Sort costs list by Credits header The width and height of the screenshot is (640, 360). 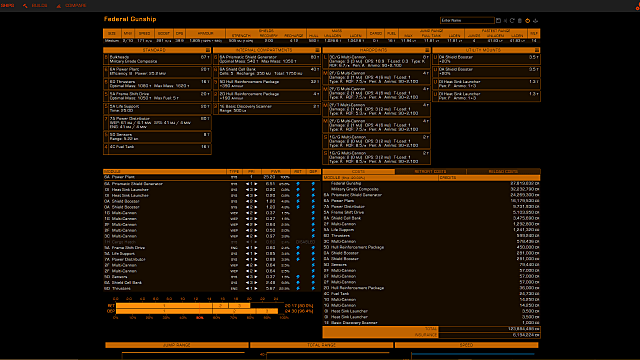489,178
